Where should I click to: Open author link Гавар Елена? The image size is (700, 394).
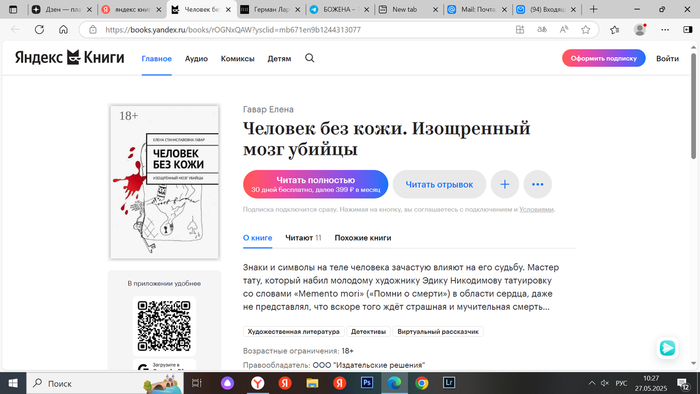tap(268, 109)
